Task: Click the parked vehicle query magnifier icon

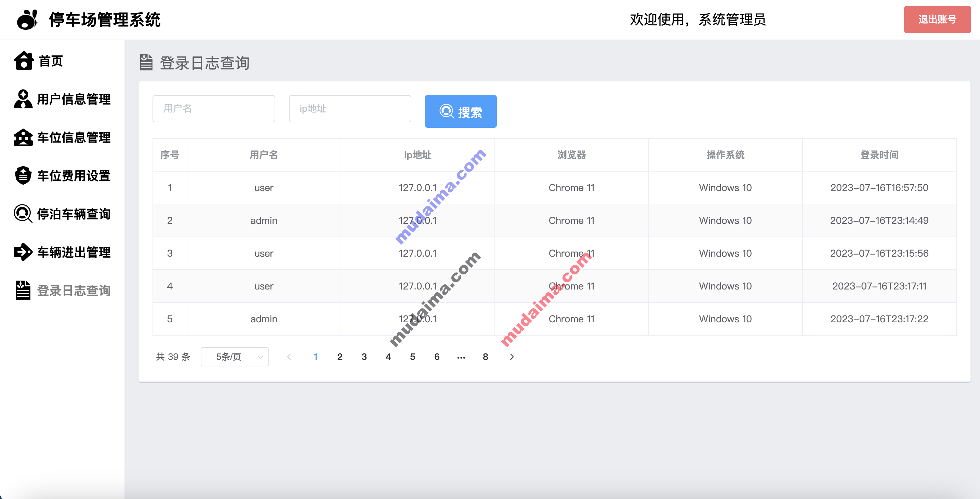Action: [23, 214]
